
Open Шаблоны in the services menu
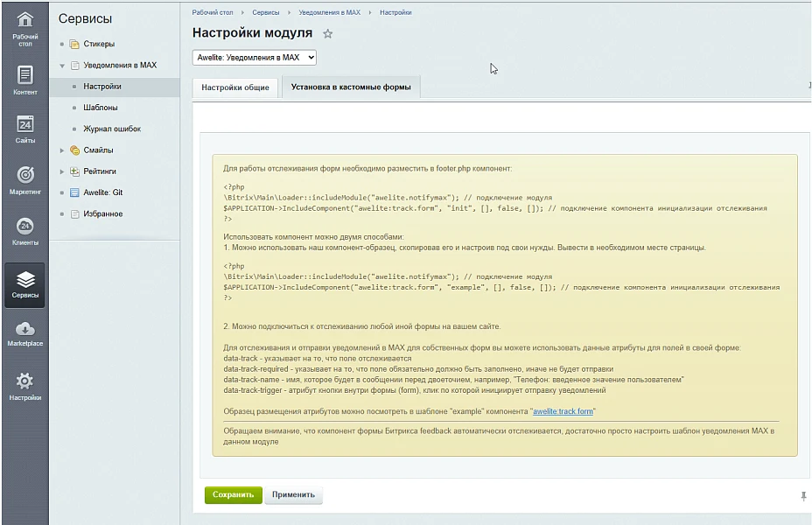101,108
